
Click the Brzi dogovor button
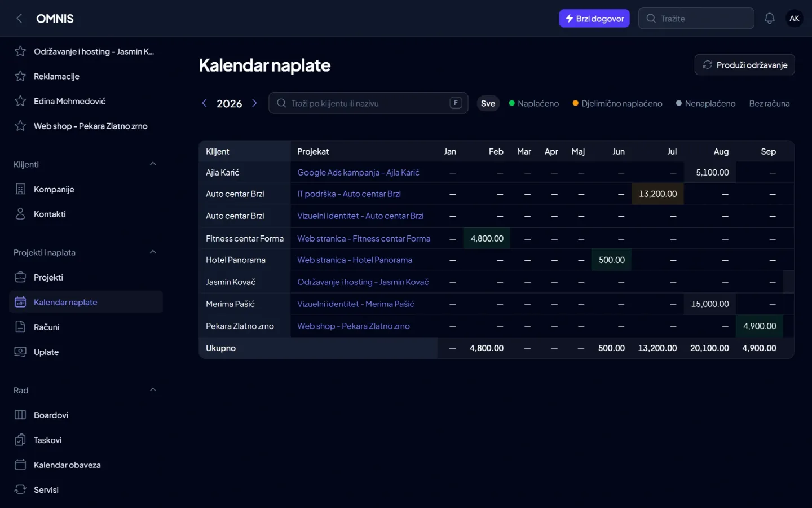(x=594, y=19)
